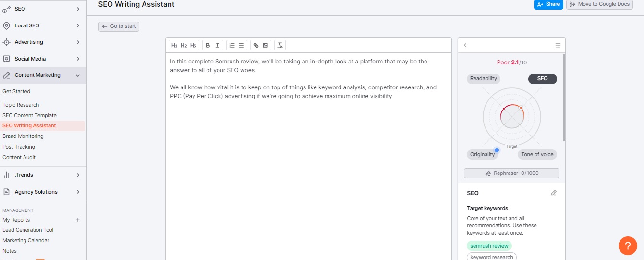Insert a bulleted list
This screenshot has width=644, height=260.
[242, 45]
